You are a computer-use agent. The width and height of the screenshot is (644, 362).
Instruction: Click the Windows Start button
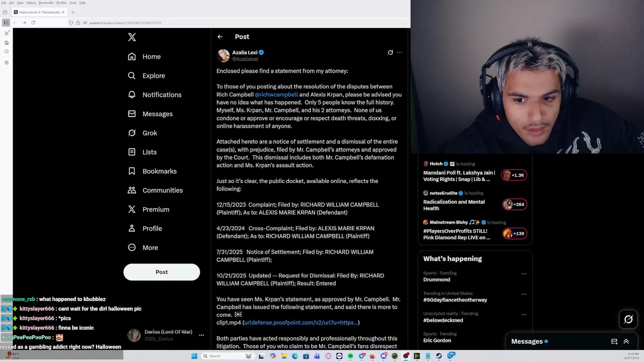[x=194, y=356]
